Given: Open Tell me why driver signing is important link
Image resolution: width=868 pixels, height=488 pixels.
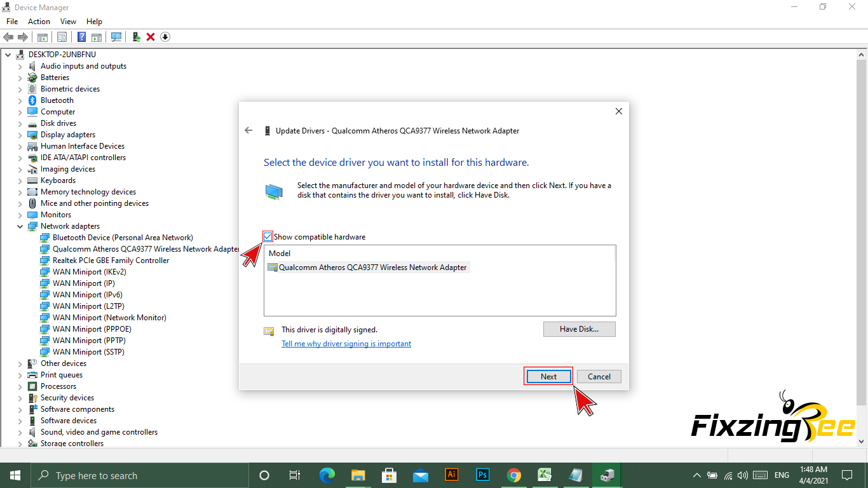Looking at the screenshot, I should 346,344.
